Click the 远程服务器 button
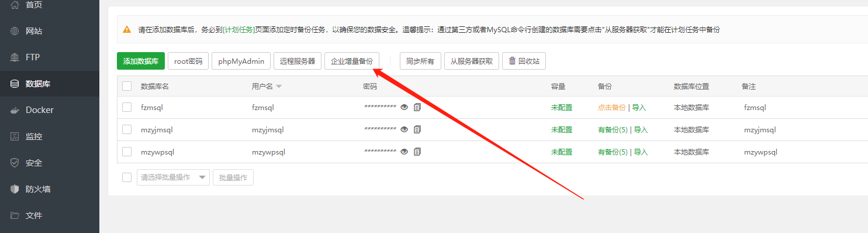This screenshot has width=868, height=233. click(x=298, y=61)
